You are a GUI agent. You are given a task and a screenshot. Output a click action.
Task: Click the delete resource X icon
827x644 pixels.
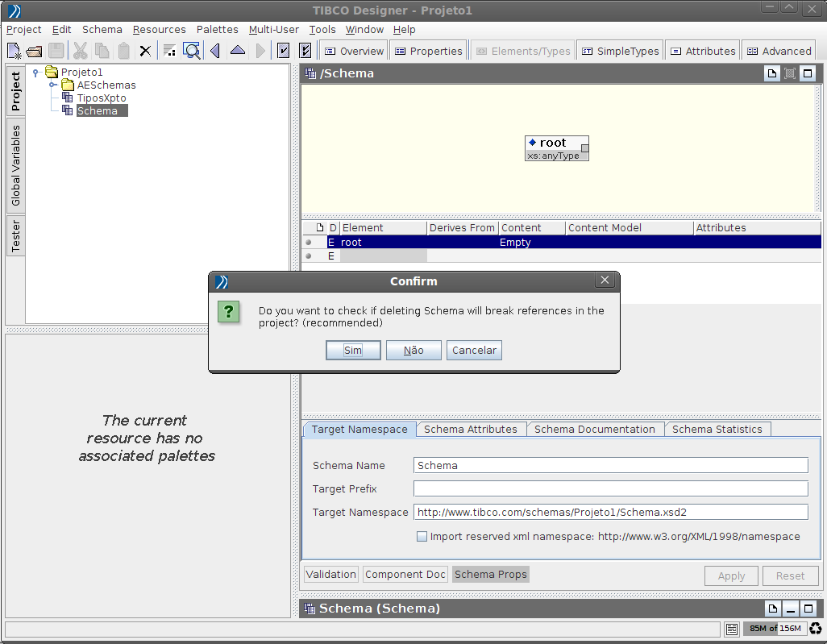(145, 51)
